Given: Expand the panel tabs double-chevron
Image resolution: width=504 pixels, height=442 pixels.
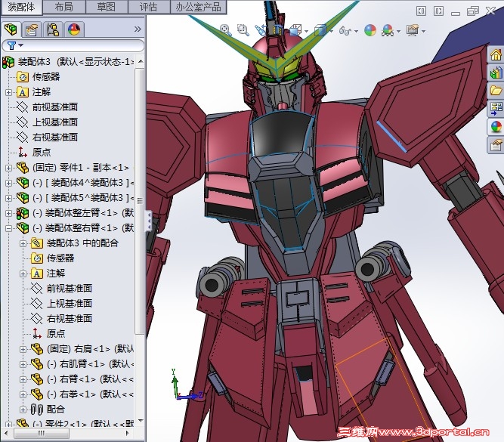Looking at the screenshot, I should (138, 29).
